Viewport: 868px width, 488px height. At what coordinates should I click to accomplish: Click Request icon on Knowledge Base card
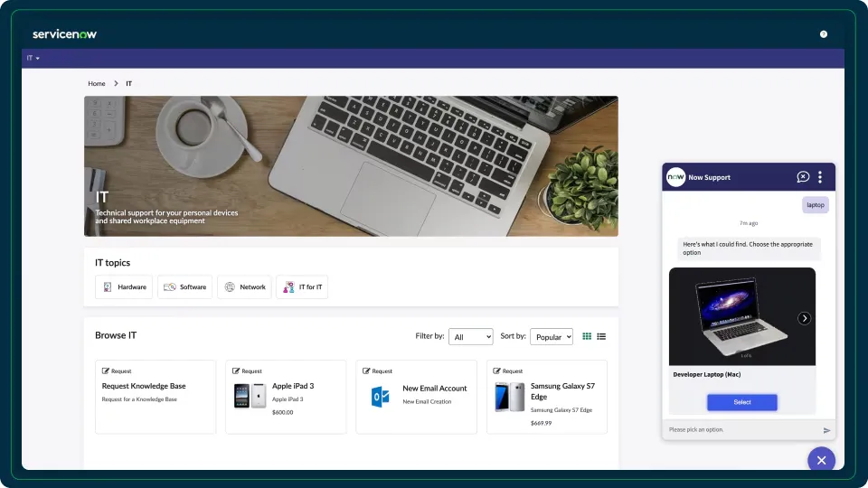pyautogui.click(x=105, y=371)
